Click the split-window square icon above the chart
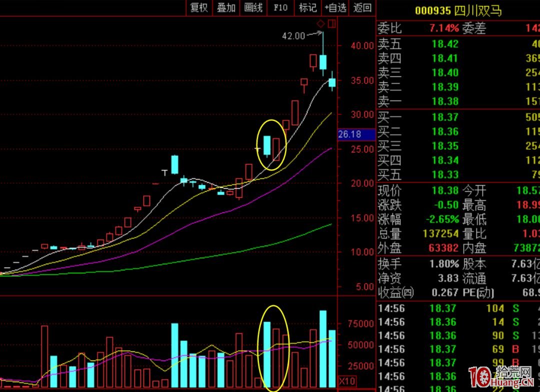 point(331,24)
